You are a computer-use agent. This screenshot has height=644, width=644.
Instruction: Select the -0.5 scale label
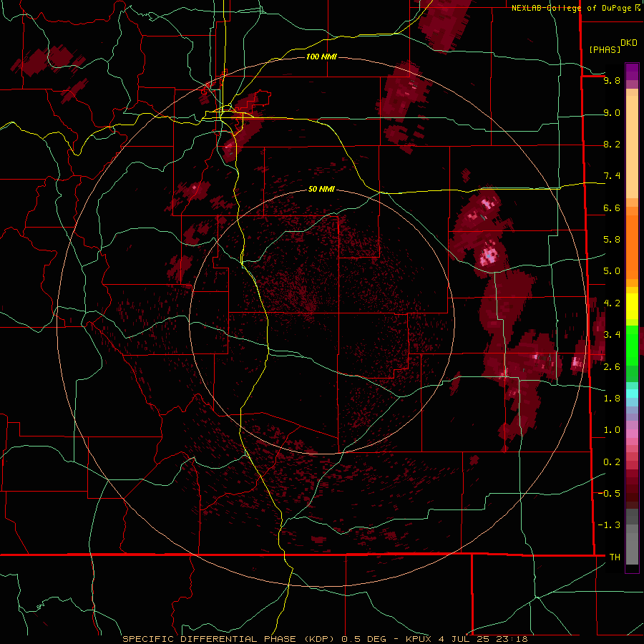(x=609, y=493)
